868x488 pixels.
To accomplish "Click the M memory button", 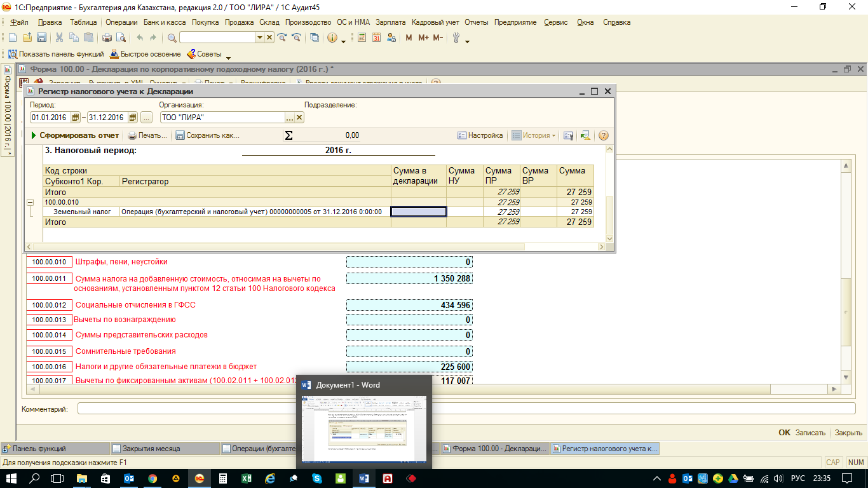I will pos(409,37).
